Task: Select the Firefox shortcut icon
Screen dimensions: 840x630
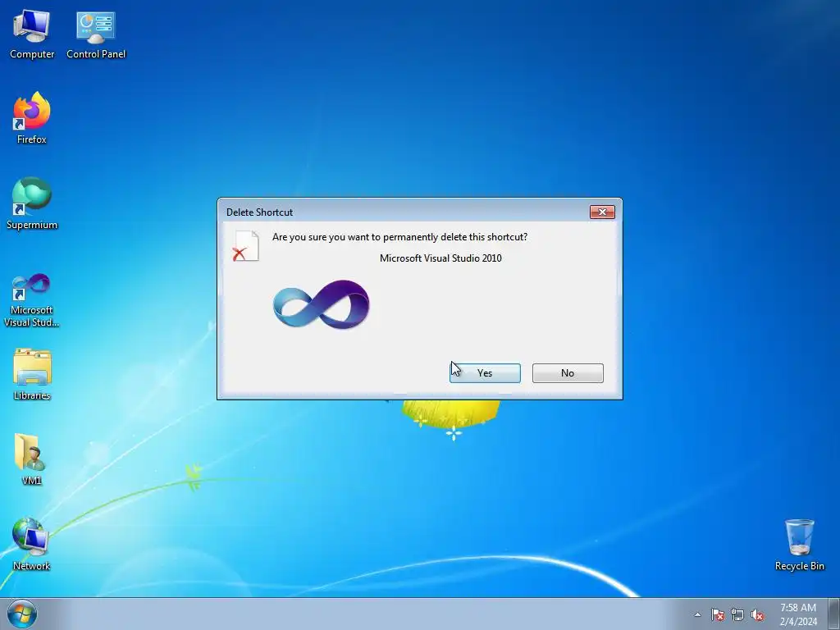Action: [32, 118]
